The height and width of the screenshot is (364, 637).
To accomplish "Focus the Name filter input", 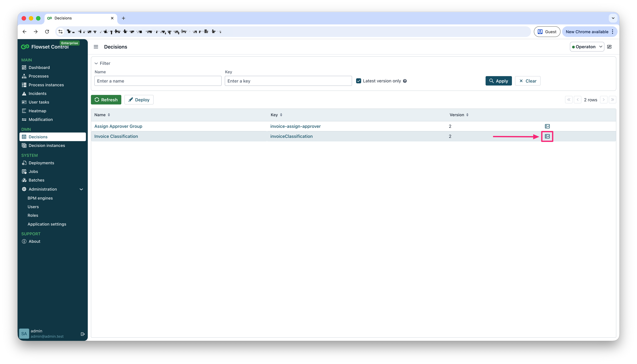I will (158, 81).
